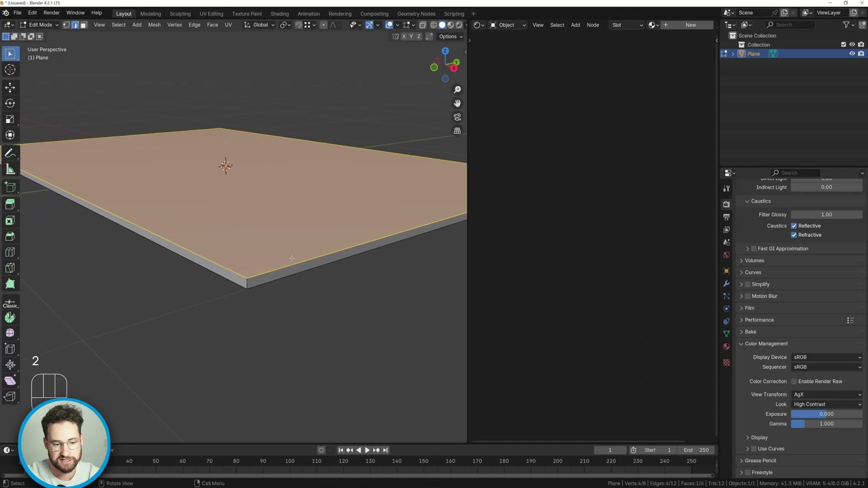Viewport: 868px width, 488px height.
Task: Adjust the Filter Glossy value field
Action: point(827,215)
